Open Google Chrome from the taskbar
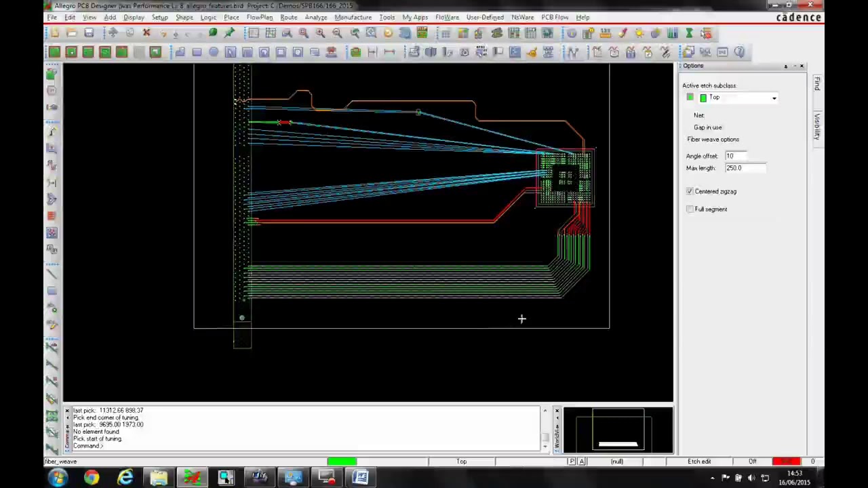The image size is (868, 488). tap(92, 478)
